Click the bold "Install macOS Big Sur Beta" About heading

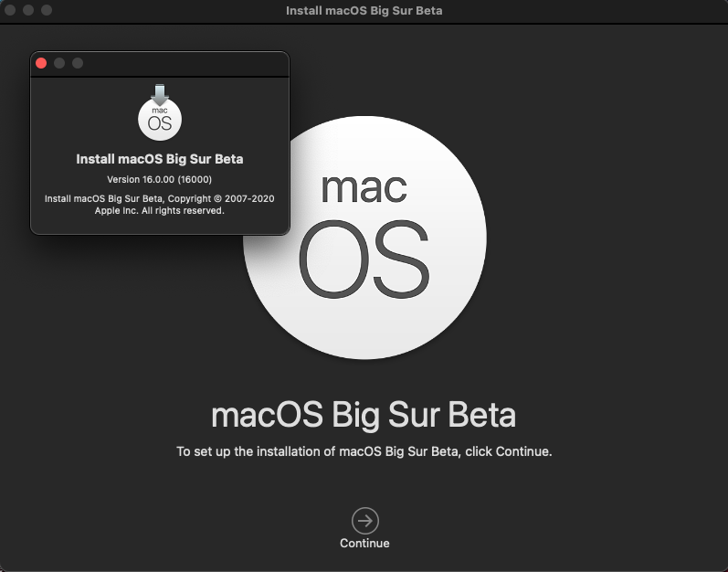click(x=159, y=159)
